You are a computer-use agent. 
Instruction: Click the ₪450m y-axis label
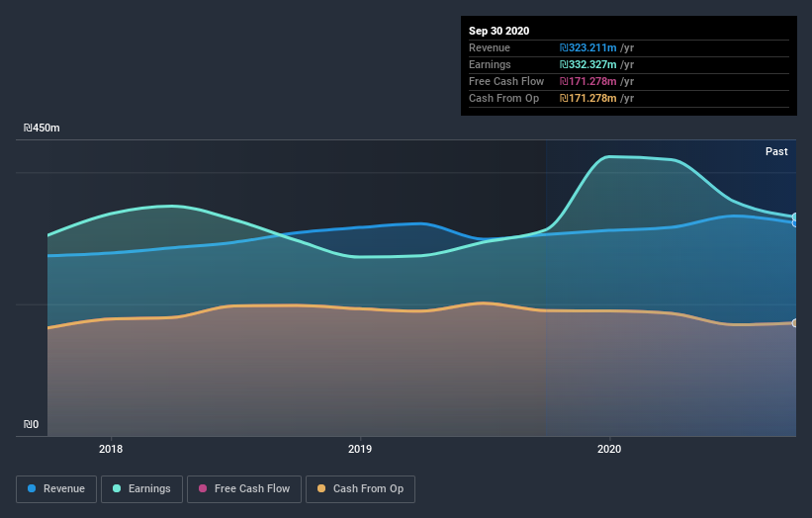click(42, 128)
